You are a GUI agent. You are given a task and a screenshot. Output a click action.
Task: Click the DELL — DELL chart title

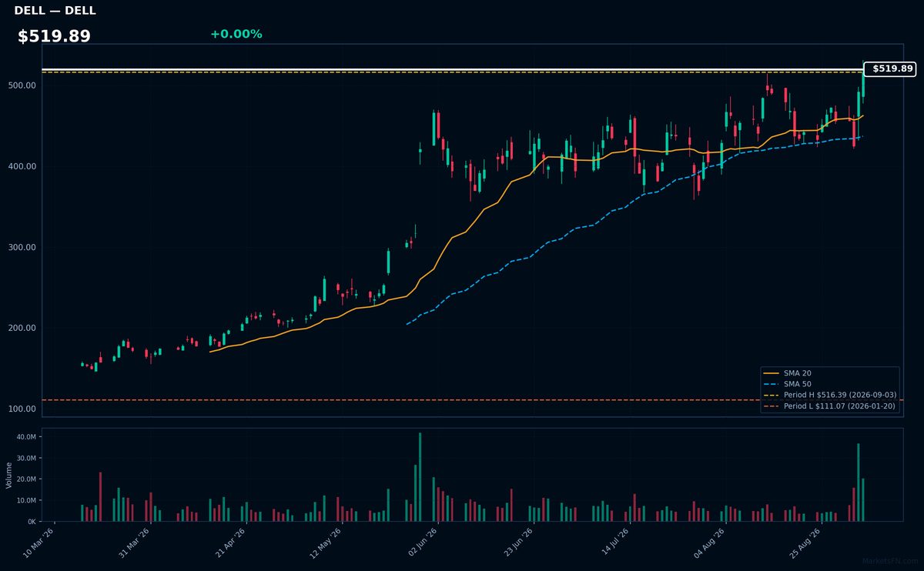click(x=55, y=11)
